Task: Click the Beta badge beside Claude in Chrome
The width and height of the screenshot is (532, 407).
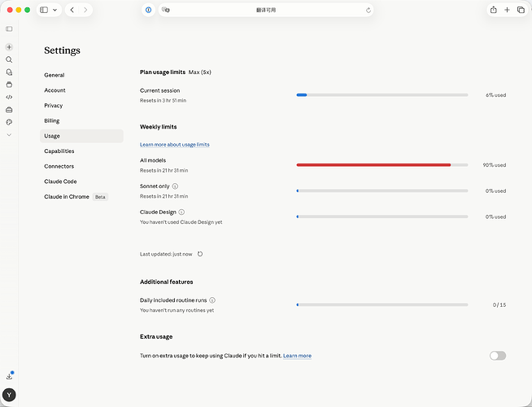Action: [x=100, y=197]
